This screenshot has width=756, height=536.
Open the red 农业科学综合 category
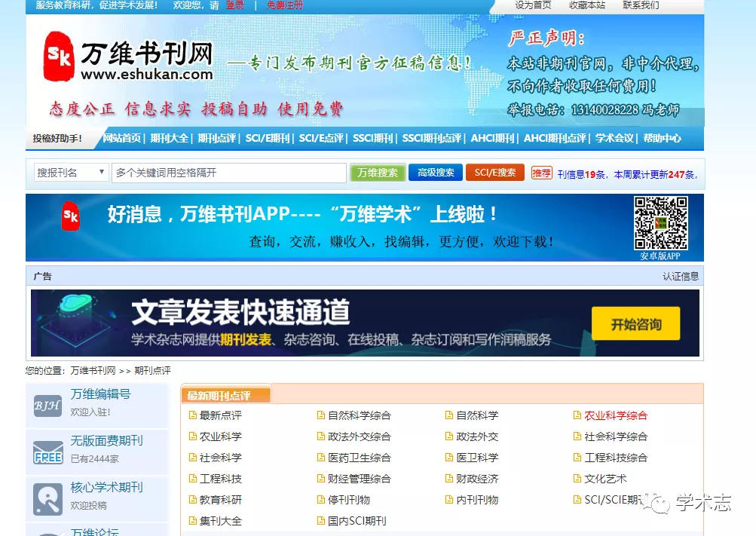(x=616, y=415)
